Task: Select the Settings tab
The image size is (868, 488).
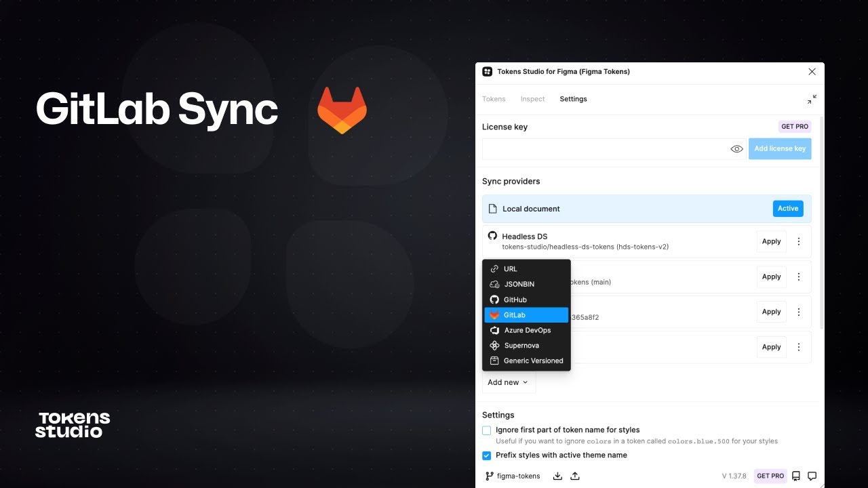Action: 573,99
